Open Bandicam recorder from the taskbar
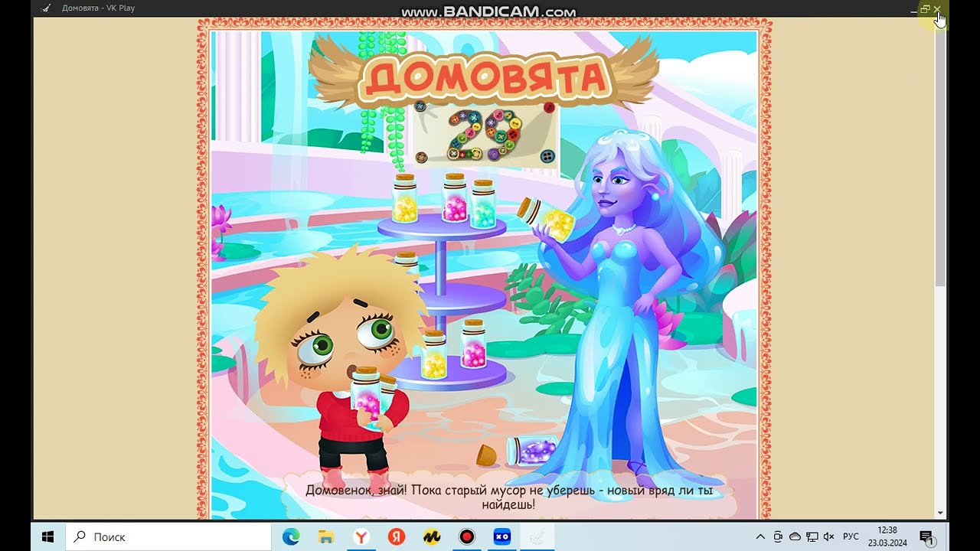Screen dimensions: 980x551 click(467, 536)
